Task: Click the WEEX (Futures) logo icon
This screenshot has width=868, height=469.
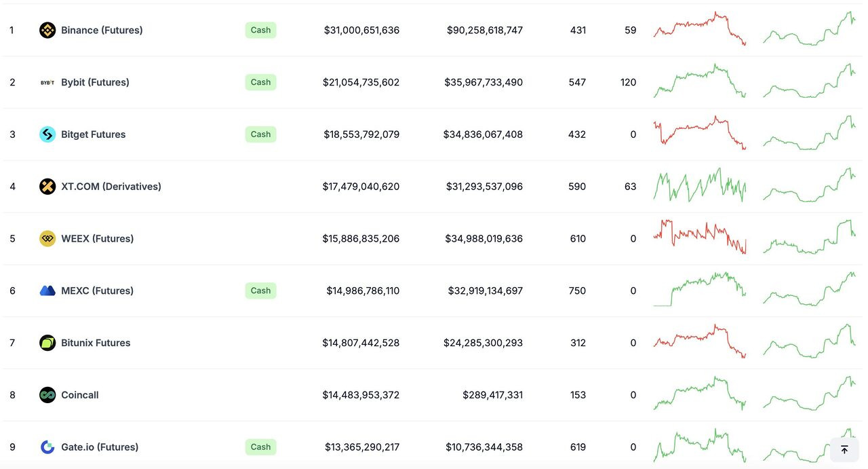Action: pos(47,238)
